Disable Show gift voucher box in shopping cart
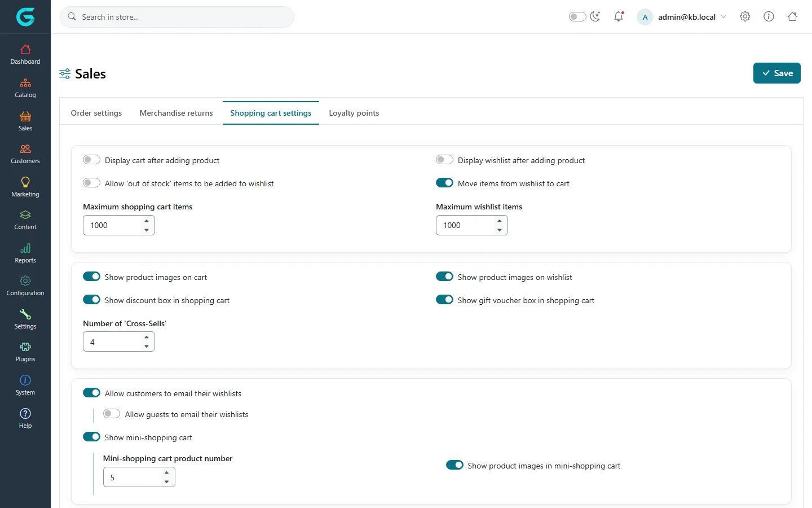812x508 pixels. (444, 300)
